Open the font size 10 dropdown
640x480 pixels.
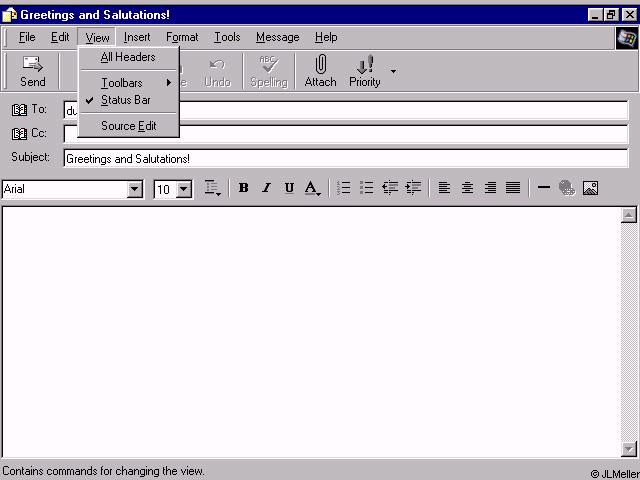(x=184, y=189)
